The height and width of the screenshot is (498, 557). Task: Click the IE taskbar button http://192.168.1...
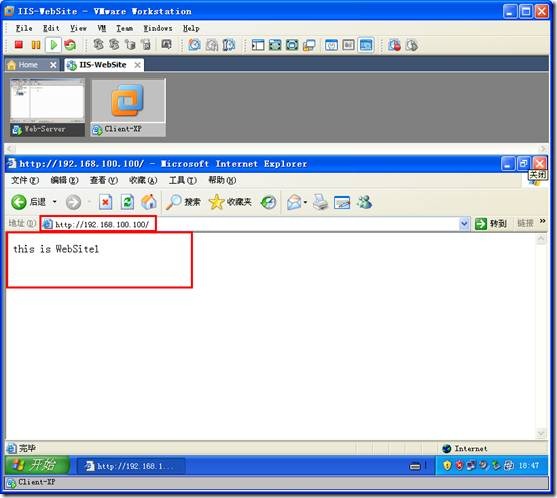click(x=131, y=466)
